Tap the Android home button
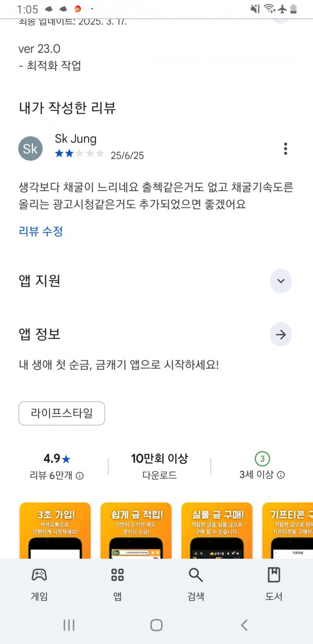Image resolution: width=313 pixels, height=644 pixels. (x=156, y=625)
